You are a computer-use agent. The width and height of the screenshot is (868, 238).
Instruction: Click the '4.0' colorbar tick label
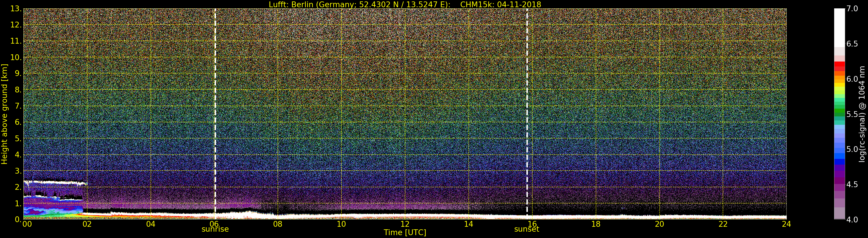(852, 220)
